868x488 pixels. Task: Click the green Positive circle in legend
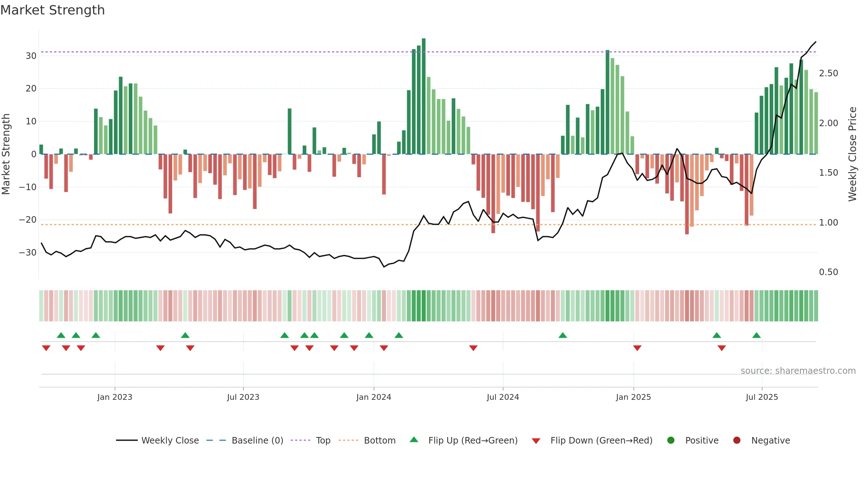point(671,440)
